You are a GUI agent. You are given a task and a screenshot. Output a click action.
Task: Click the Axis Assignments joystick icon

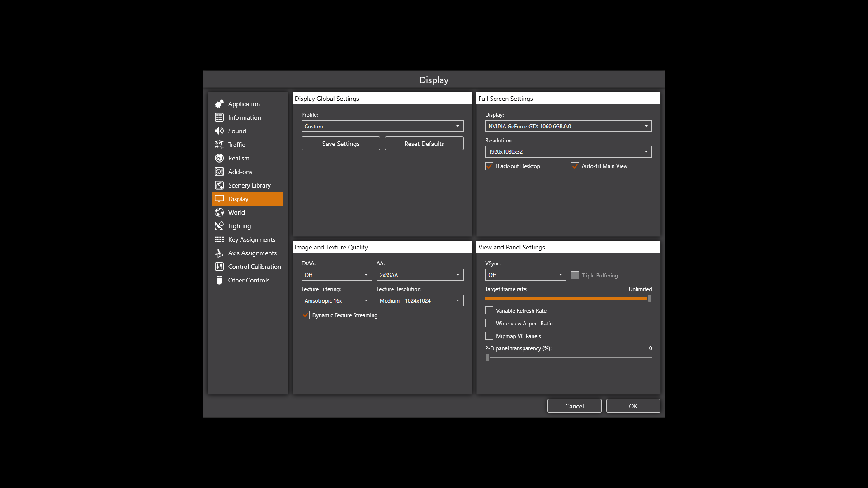tap(219, 253)
